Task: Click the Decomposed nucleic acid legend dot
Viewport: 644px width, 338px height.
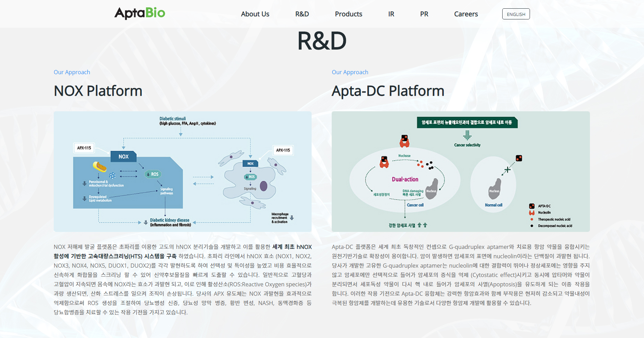Action: [532, 226]
